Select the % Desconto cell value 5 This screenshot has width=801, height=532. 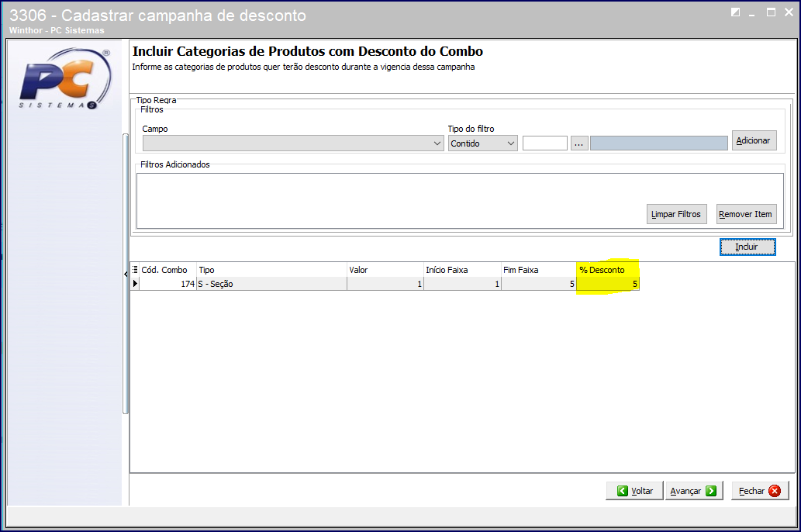point(608,284)
